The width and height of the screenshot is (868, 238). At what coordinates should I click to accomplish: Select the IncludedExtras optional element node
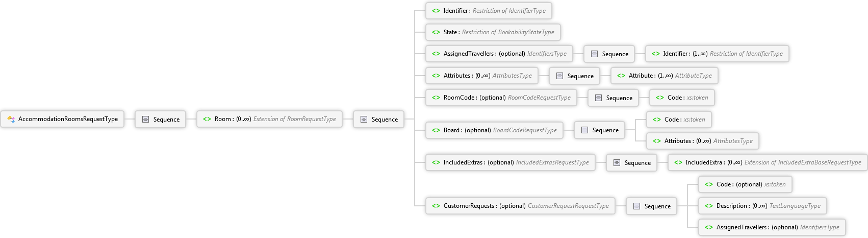[510, 162]
